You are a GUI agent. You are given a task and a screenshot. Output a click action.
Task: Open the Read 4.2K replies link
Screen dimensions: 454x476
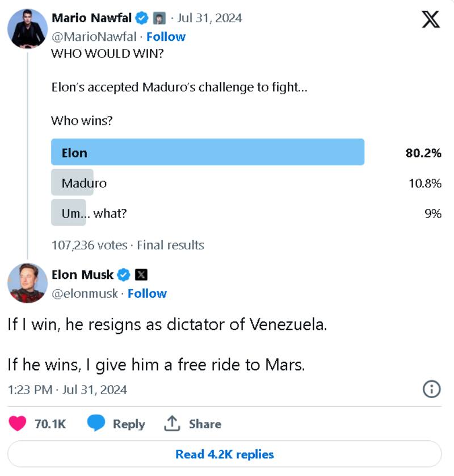[227, 454]
